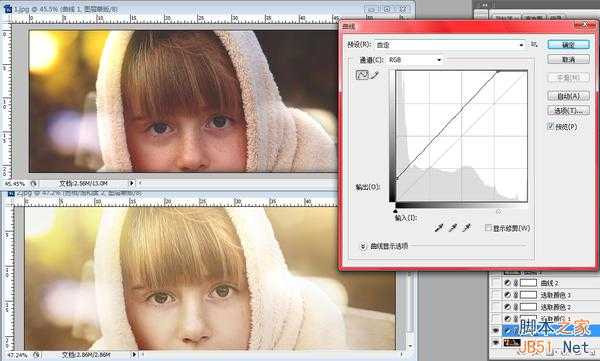Select the curve point editing tool
Viewport: 600px width, 361px height.
pos(362,75)
